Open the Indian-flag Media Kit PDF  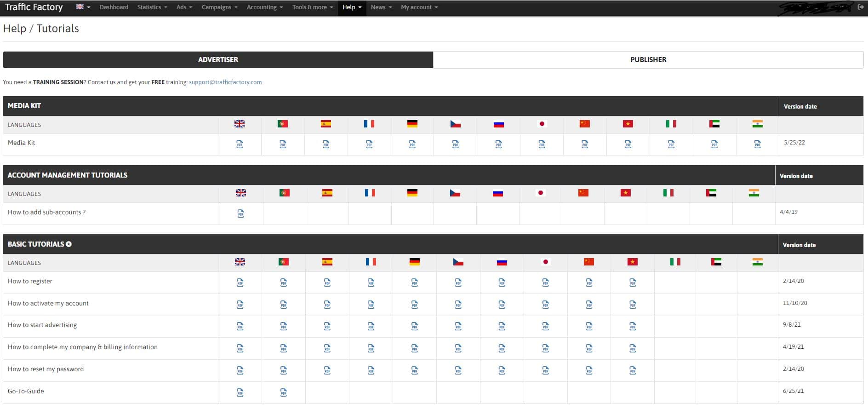click(757, 144)
